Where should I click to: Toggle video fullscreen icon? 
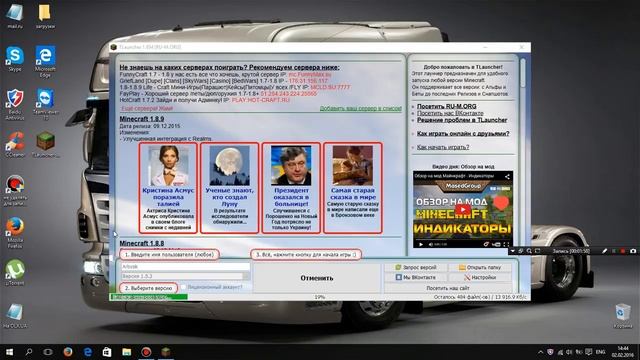507,244
